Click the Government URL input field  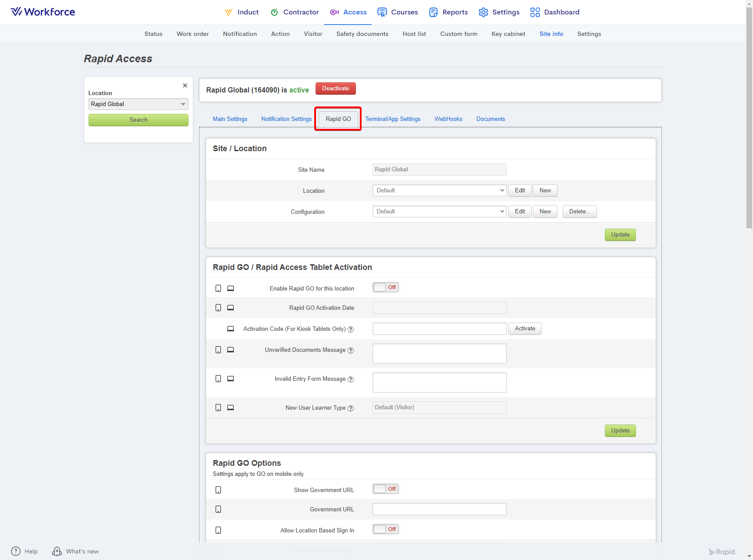(440, 509)
